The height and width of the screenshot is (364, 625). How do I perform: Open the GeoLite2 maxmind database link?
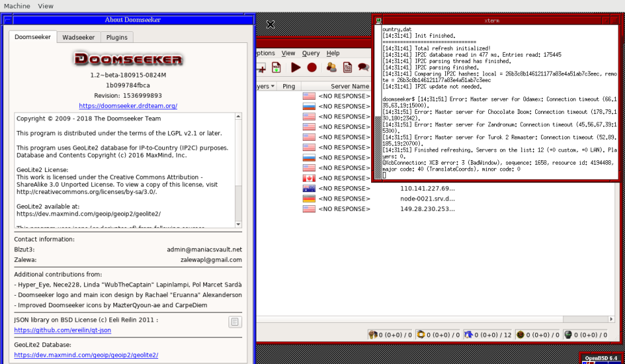(86, 355)
